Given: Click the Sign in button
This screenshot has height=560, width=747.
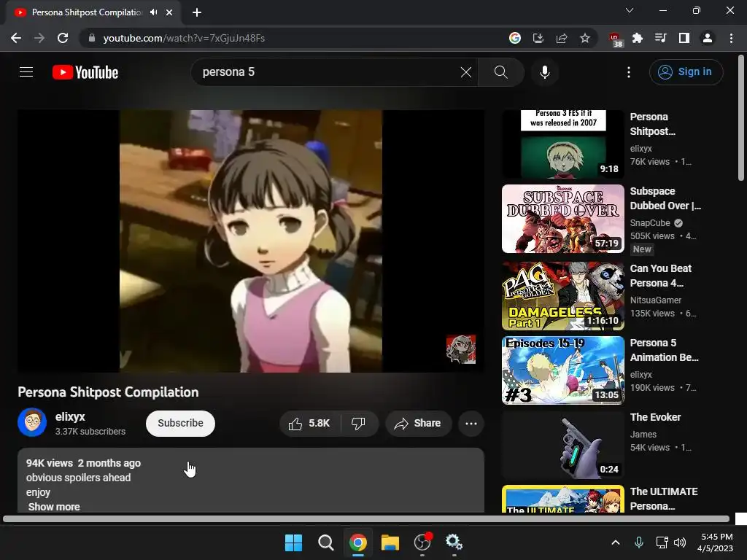Looking at the screenshot, I should click(x=686, y=72).
